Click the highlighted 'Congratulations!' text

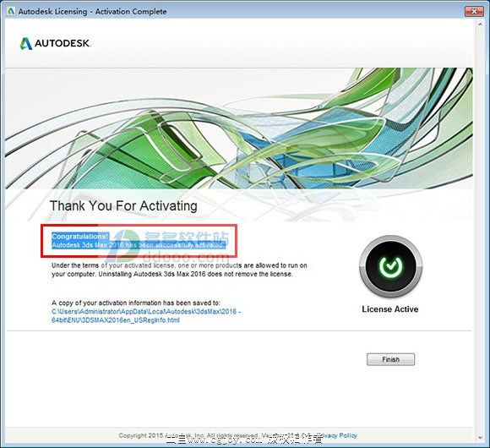point(80,236)
